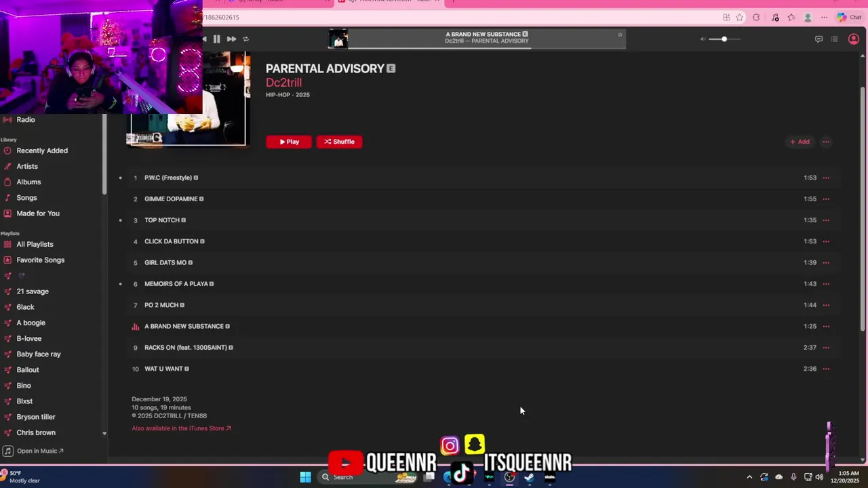Favorite this page with the browser star
This screenshot has width=868, height=488.
[740, 18]
